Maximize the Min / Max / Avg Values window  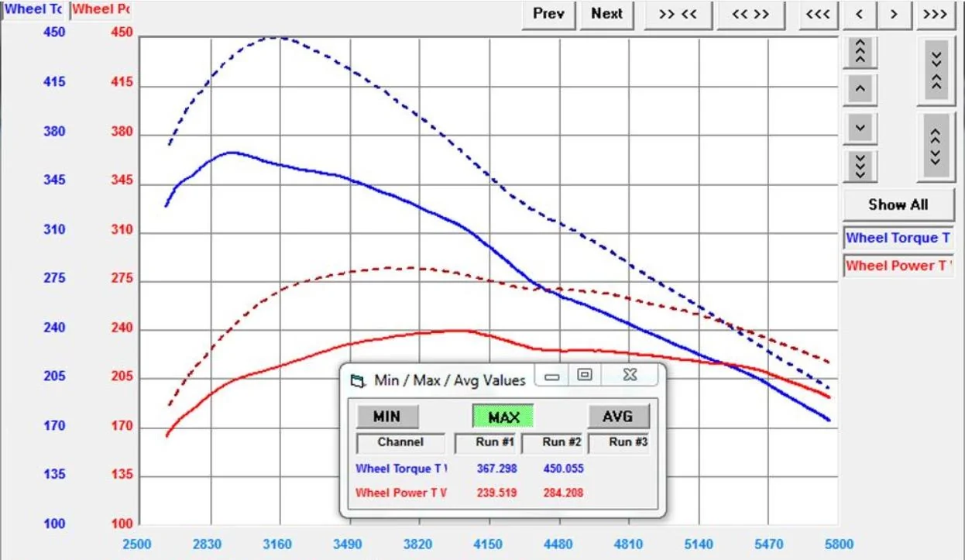click(584, 376)
